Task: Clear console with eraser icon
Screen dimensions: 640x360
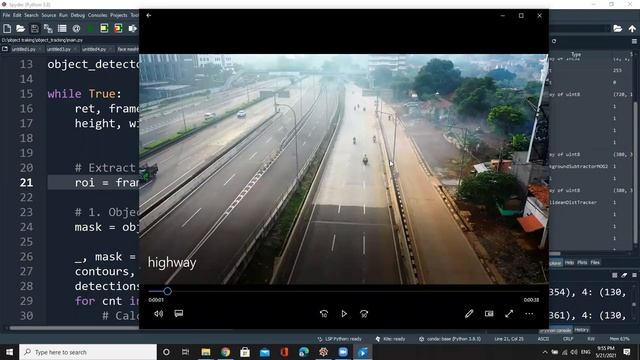Action: click(x=624, y=276)
